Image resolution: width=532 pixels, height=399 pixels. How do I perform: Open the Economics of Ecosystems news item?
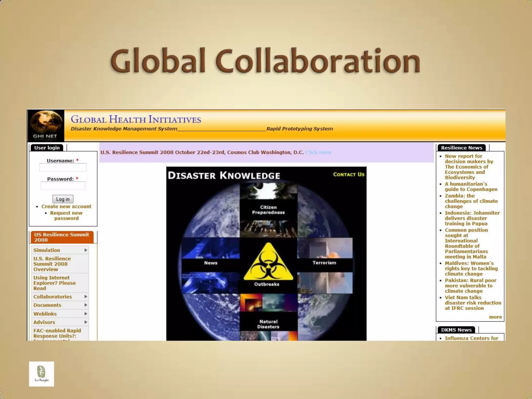coord(469,167)
